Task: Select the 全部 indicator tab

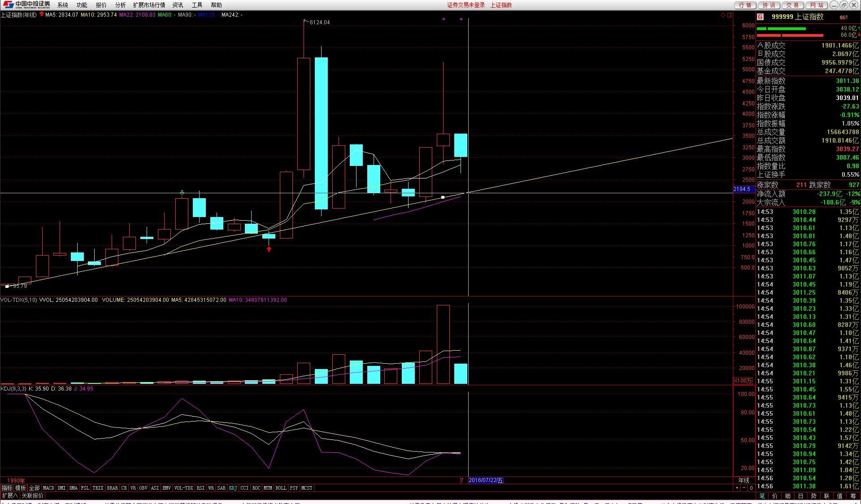Action: [x=34, y=488]
